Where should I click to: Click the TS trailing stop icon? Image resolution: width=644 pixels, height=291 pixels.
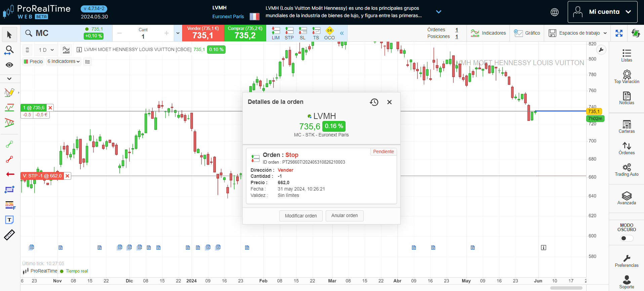[316, 33]
